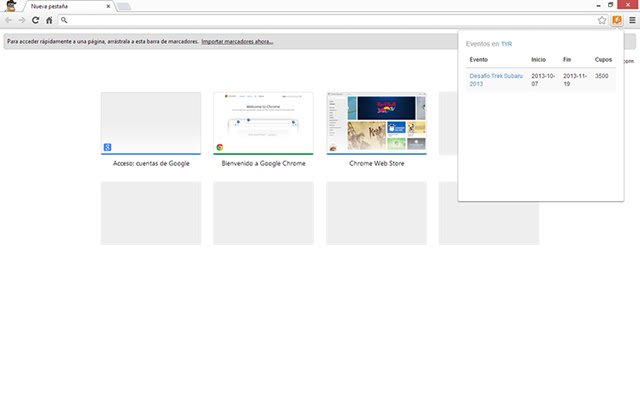640x400 pixels.
Task: Restore down the Chrome window
Action: [x=610, y=5]
